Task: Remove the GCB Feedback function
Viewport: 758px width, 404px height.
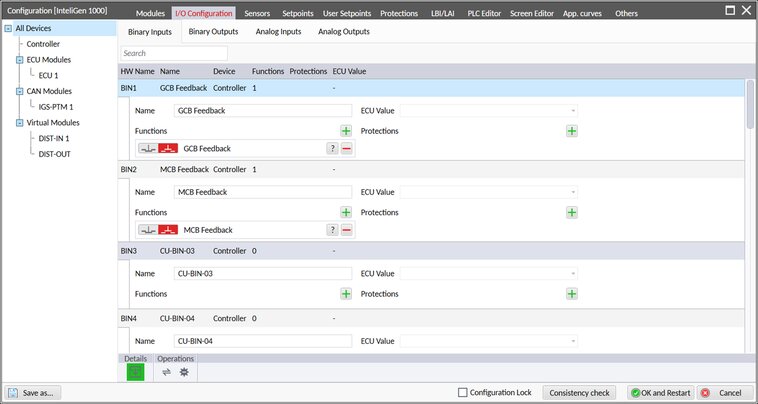Action: [x=346, y=148]
